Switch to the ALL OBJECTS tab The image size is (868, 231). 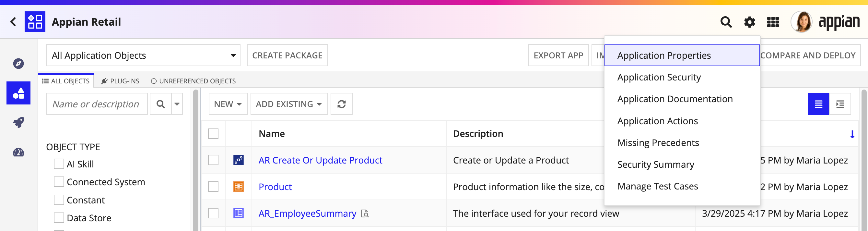click(66, 81)
